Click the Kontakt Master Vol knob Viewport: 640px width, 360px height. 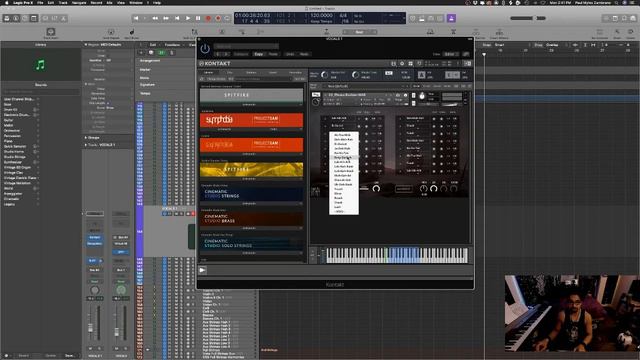(324, 75)
